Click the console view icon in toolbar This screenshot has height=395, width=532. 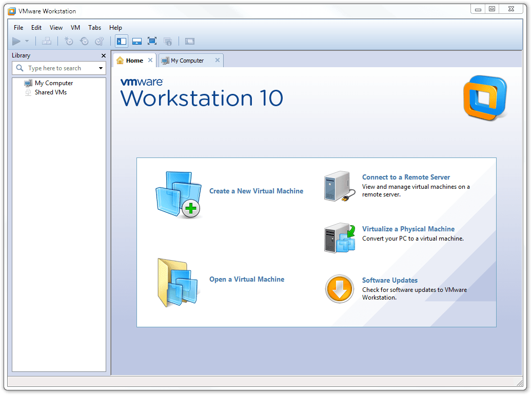click(190, 42)
